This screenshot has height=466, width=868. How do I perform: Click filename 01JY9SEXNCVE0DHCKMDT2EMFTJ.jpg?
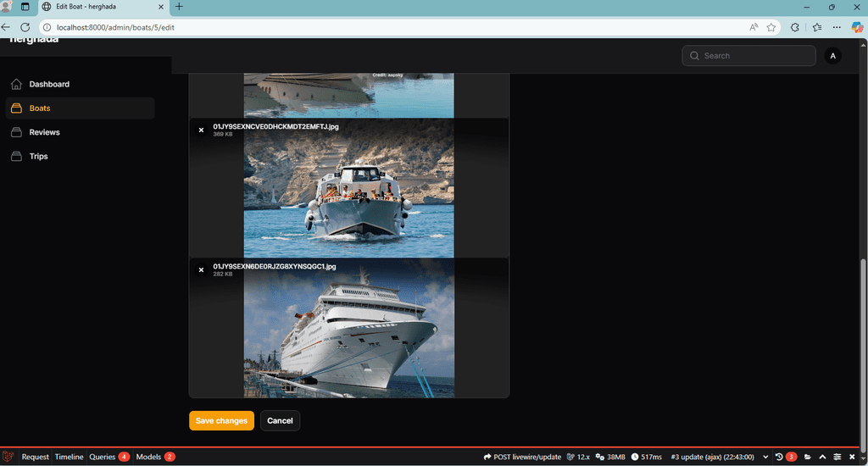click(x=275, y=127)
